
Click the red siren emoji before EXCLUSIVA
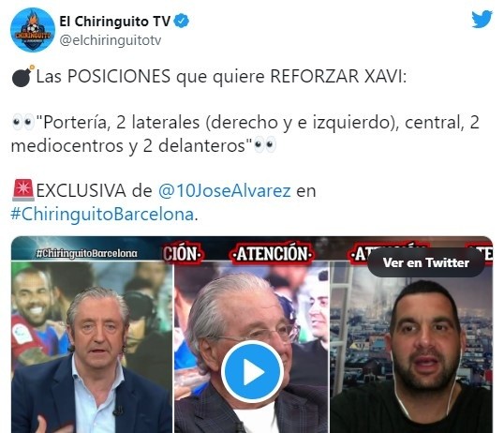pos(22,190)
